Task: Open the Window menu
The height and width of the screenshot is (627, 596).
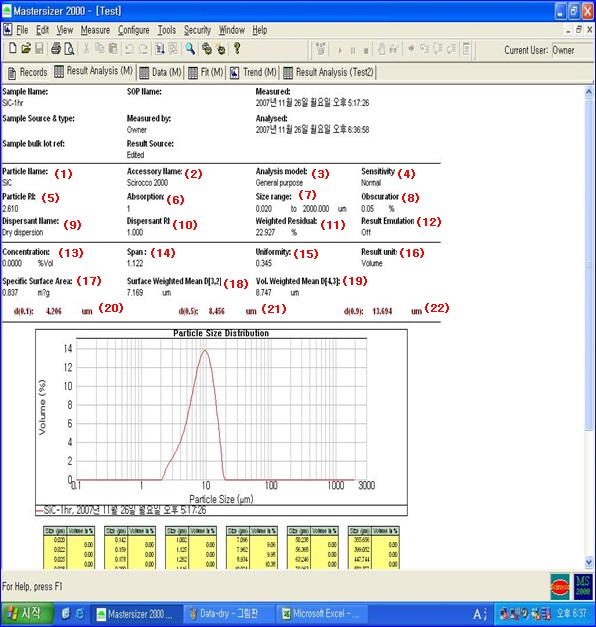Action: pos(232,30)
